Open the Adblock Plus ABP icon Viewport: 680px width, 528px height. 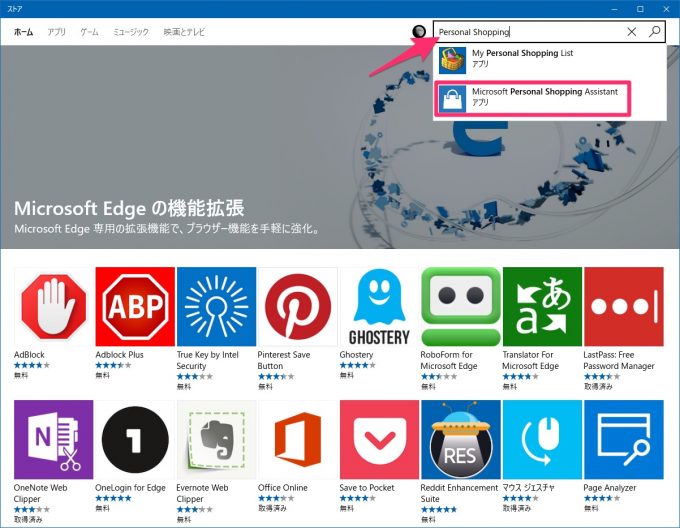(x=135, y=306)
